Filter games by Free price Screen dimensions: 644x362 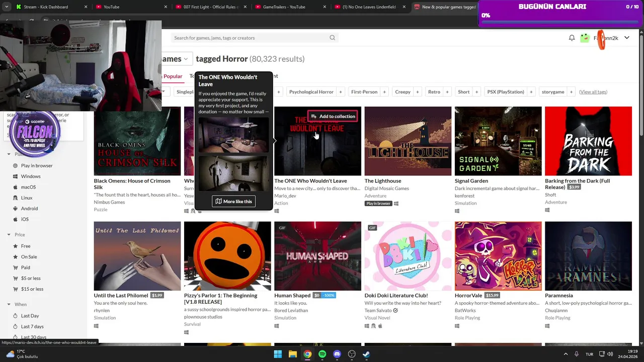coord(26,246)
